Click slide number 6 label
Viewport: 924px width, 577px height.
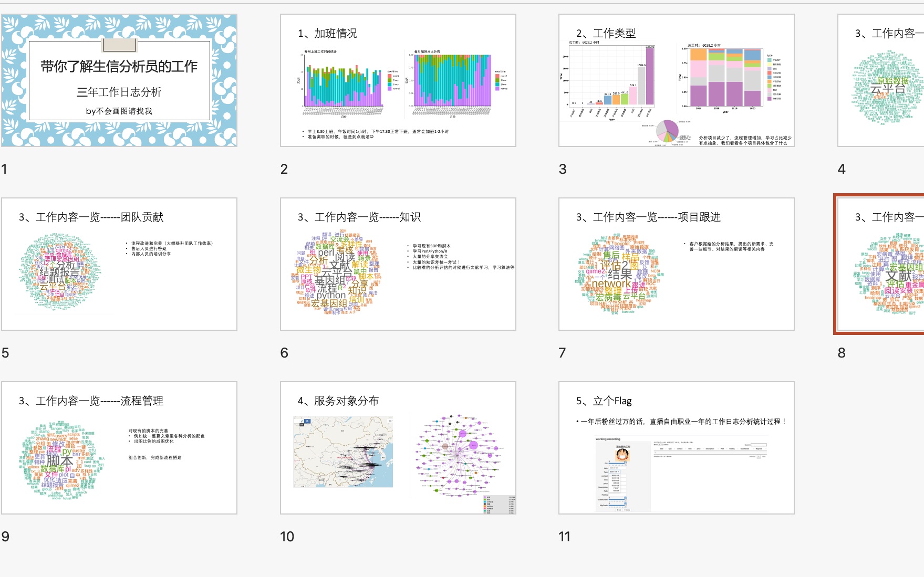[x=284, y=353]
